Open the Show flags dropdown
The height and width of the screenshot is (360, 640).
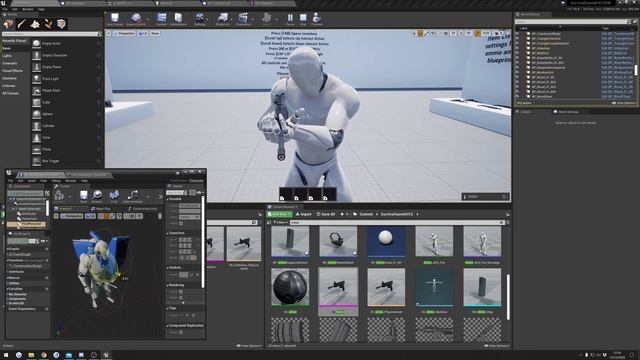(155, 33)
